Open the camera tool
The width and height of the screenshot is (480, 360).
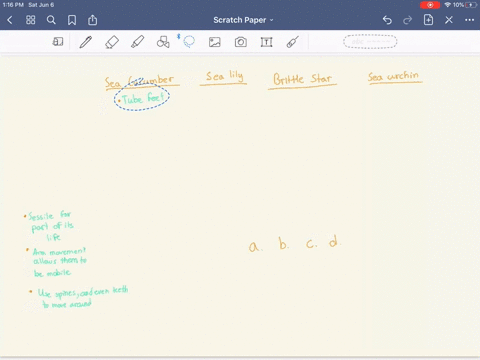point(241,42)
